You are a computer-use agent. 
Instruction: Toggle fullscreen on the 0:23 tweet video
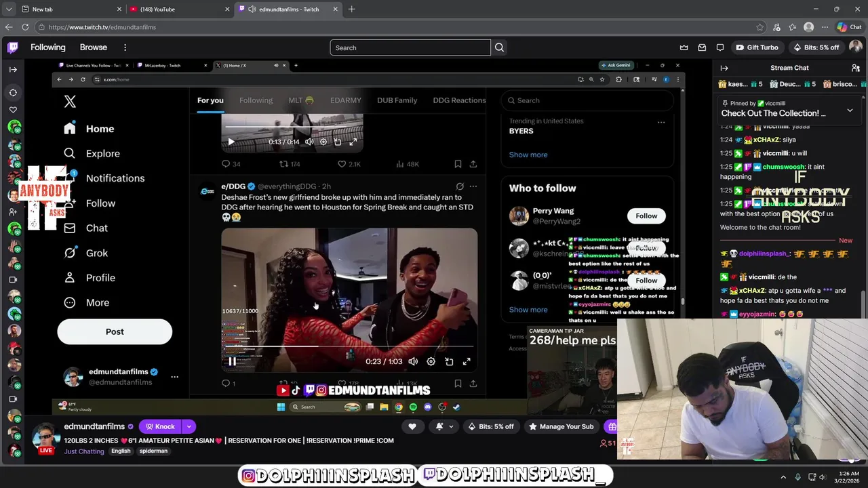click(467, 361)
